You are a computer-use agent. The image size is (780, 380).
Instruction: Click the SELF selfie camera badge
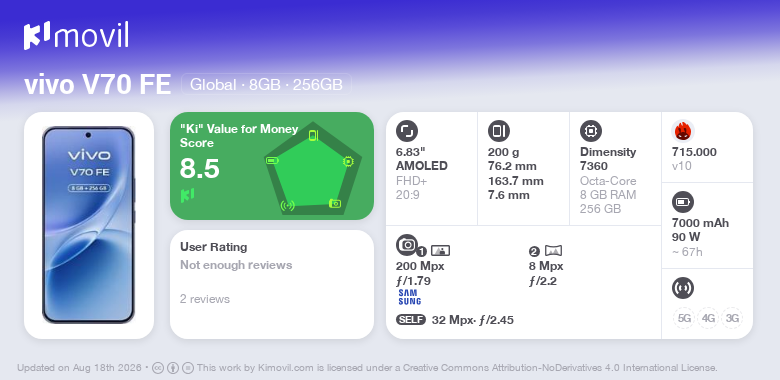click(x=411, y=319)
